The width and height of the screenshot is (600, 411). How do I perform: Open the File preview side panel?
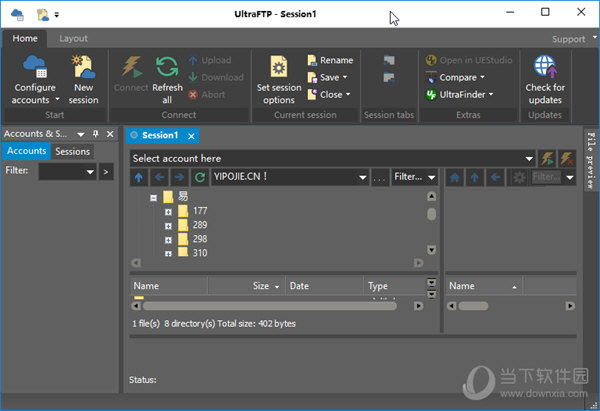(x=591, y=160)
